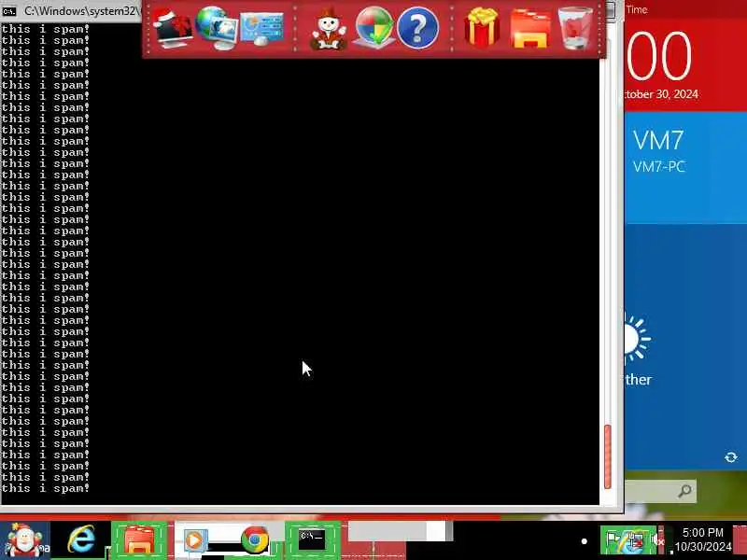Screen dimensions: 747x560
Task: Click the October 30, 2024 date text
Action: (x=662, y=94)
